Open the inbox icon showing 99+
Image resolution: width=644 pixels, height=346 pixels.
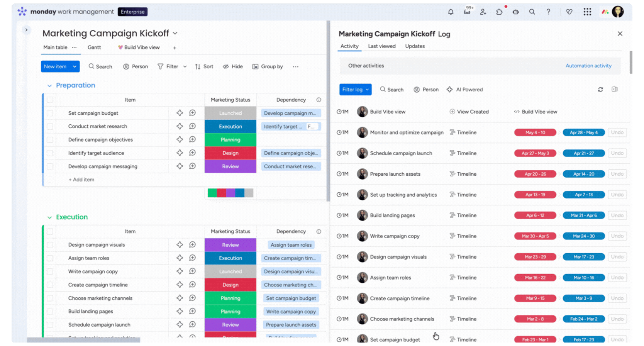coord(467,12)
